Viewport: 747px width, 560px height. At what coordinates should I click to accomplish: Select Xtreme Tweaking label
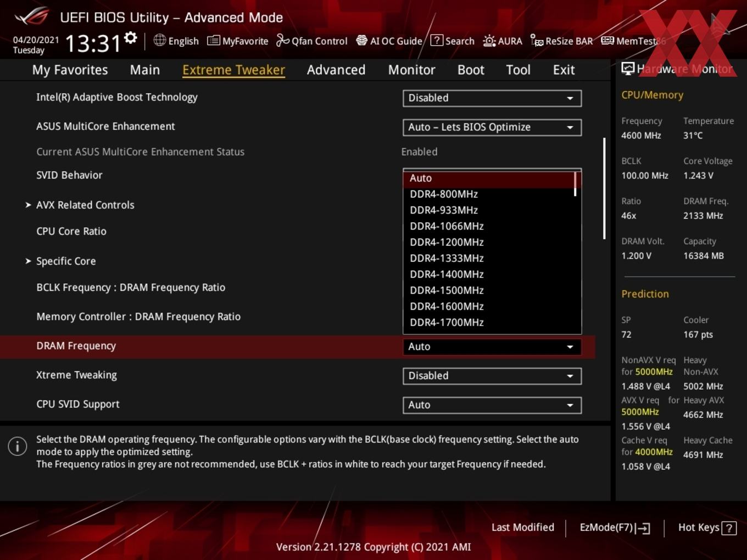76,375
